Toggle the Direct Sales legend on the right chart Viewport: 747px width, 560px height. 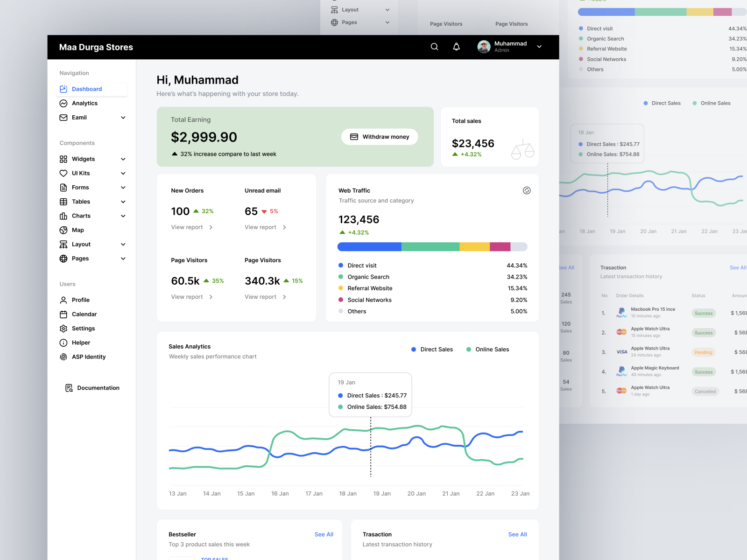coord(662,103)
